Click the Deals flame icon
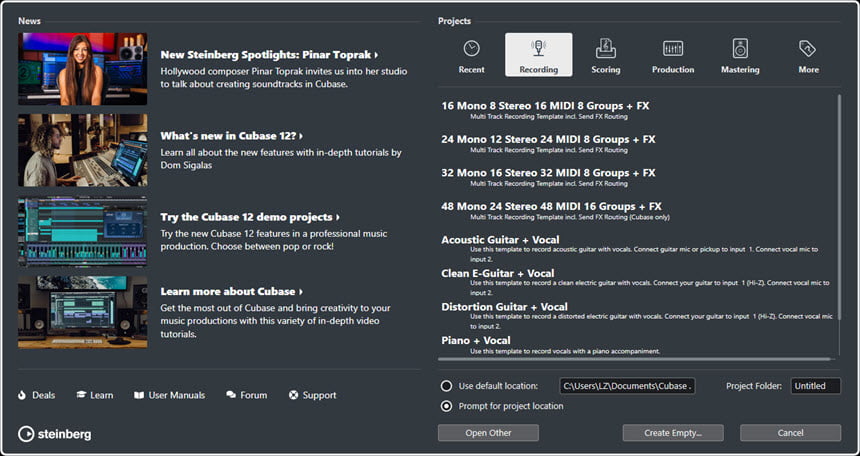 point(22,395)
